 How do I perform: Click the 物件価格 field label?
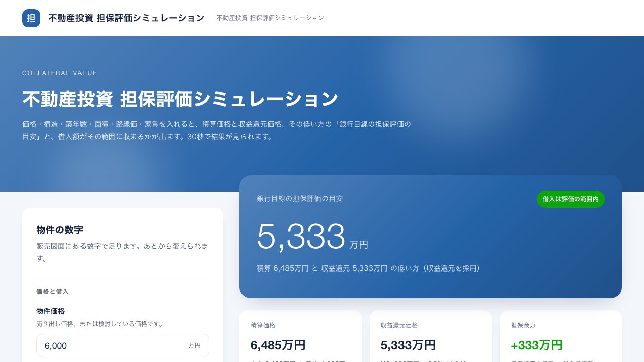(51, 311)
